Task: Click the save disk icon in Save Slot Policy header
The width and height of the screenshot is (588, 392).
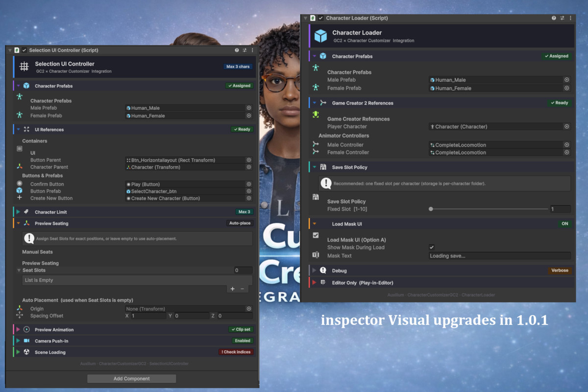Action: pos(323,167)
